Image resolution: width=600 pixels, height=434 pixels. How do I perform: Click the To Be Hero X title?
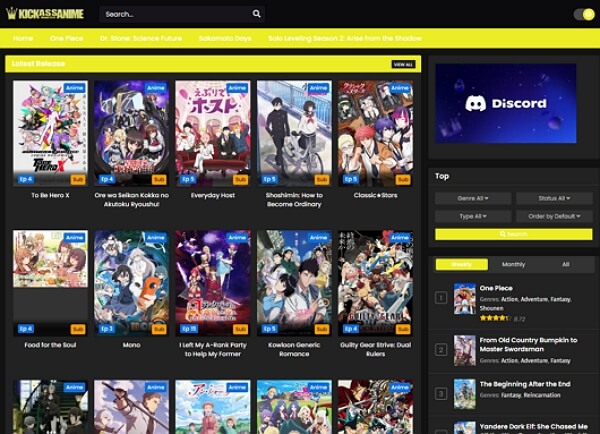click(x=50, y=195)
